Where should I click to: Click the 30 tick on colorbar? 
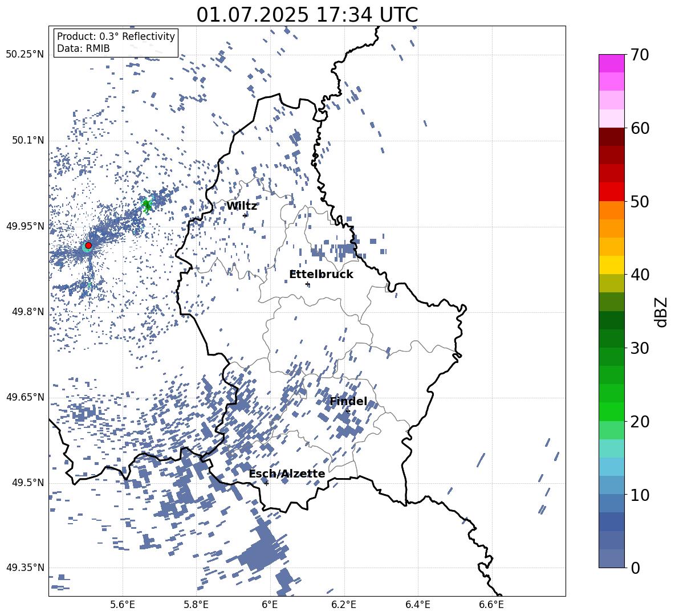tap(640, 348)
